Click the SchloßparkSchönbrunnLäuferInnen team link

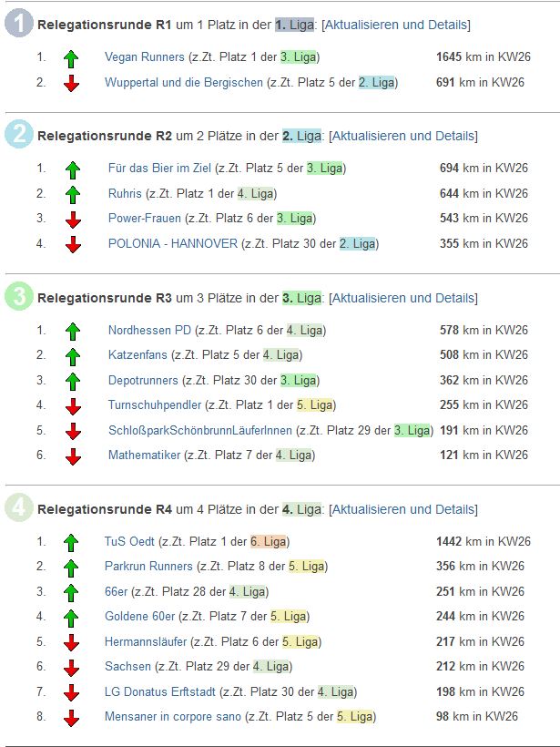point(200,430)
